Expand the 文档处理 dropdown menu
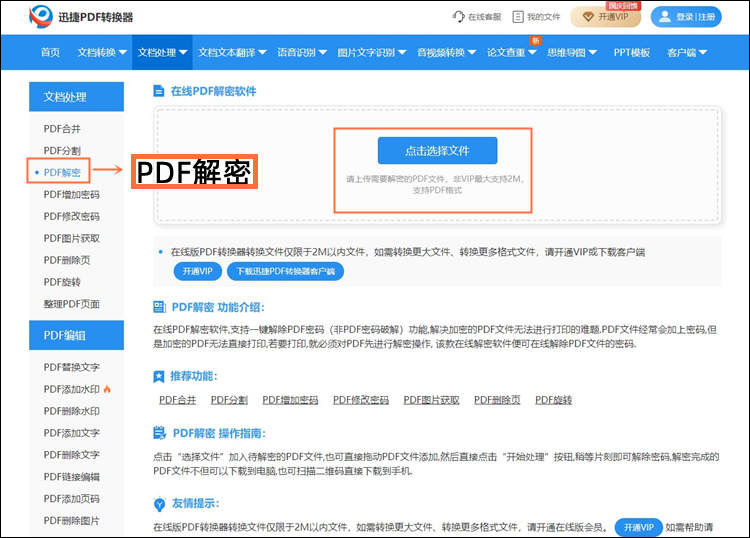The image size is (750, 538). point(182,53)
